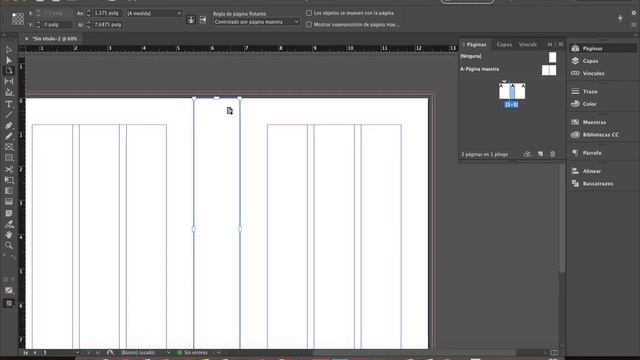Select the Scissors tool
Image resolution: width=640 pixels, height=360 pixels.
9,169
